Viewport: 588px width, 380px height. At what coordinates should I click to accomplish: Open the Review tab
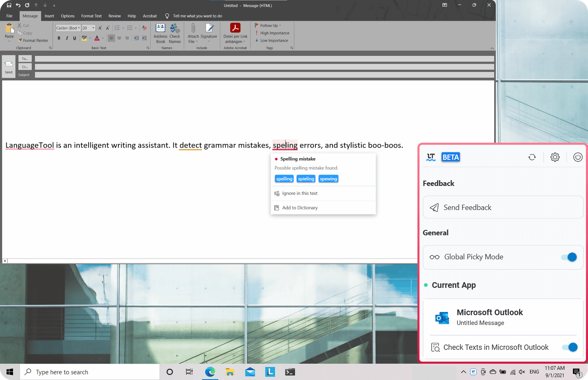115,16
